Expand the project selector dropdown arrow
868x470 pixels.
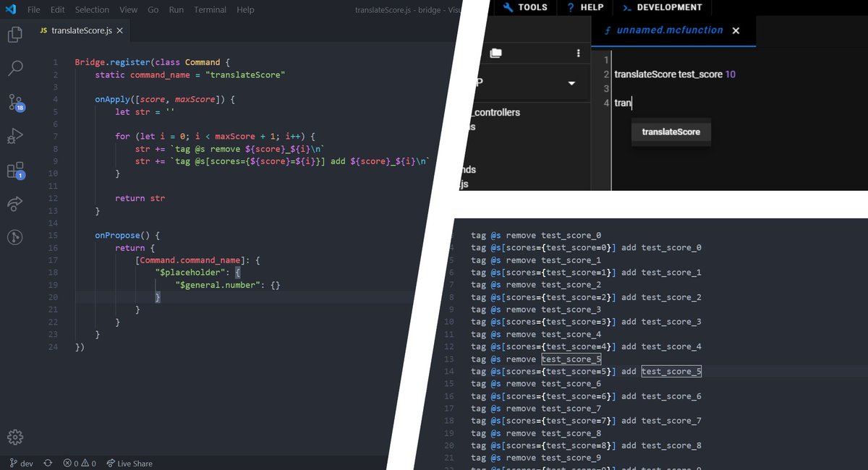pyautogui.click(x=571, y=83)
